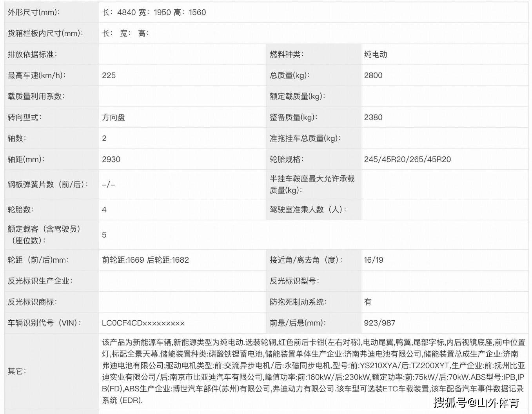Click the 燃料种类 value 纯电动
532x414 pixels.
(375, 54)
